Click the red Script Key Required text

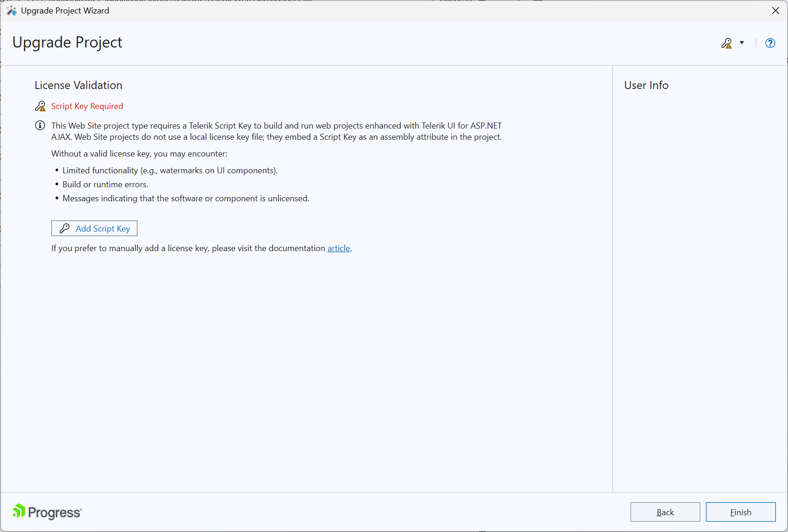click(87, 106)
